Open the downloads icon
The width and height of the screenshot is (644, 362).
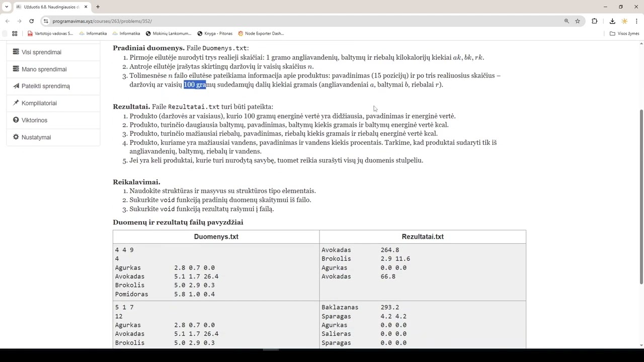pyautogui.click(x=612, y=21)
